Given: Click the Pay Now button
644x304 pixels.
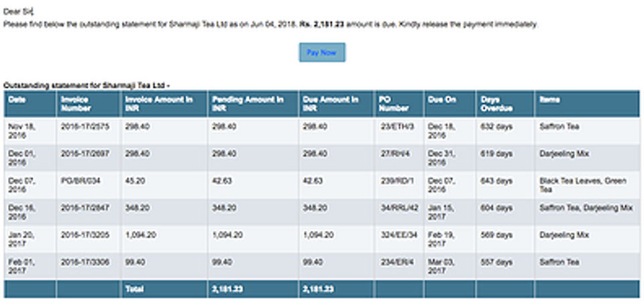Looking at the screenshot, I should [322, 52].
